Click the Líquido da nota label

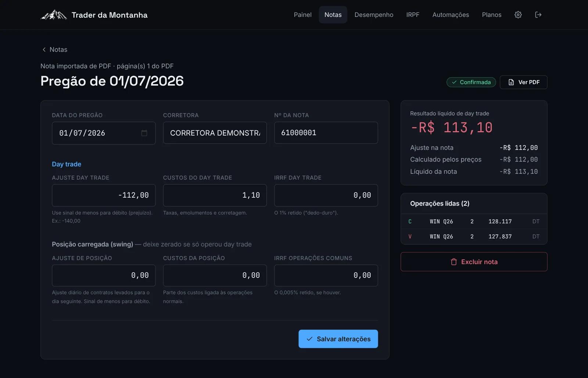tap(434, 172)
